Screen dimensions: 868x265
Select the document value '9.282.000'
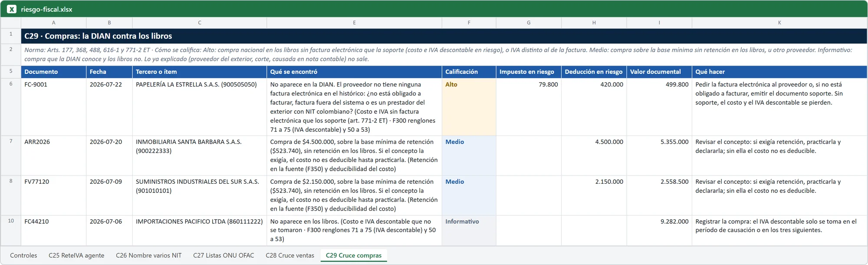(659, 230)
